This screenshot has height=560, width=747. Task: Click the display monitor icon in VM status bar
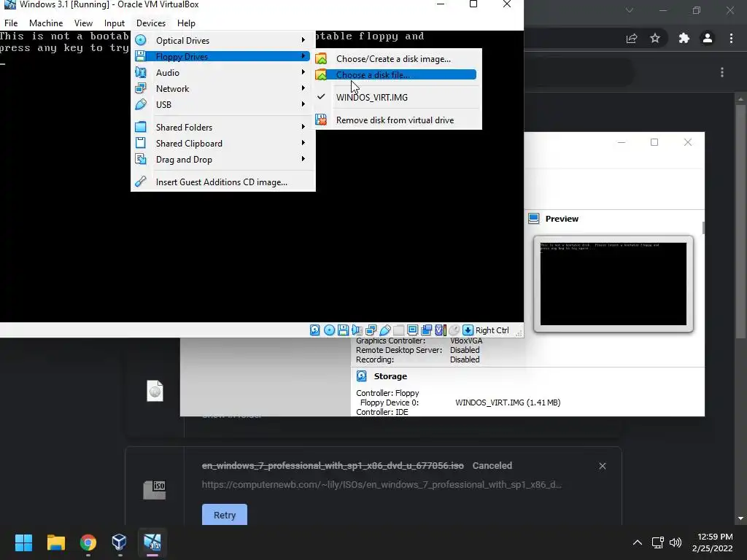413,330
